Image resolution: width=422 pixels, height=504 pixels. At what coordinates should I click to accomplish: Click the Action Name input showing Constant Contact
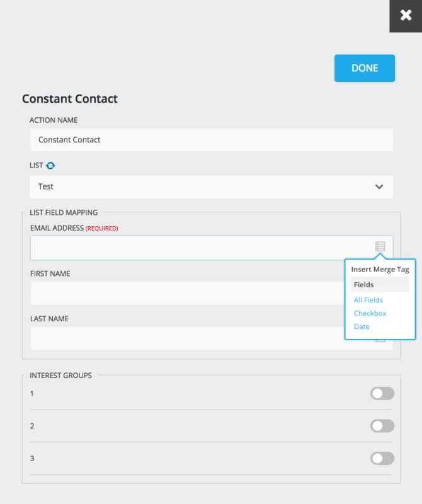pyautogui.click(x=189, y=139)
